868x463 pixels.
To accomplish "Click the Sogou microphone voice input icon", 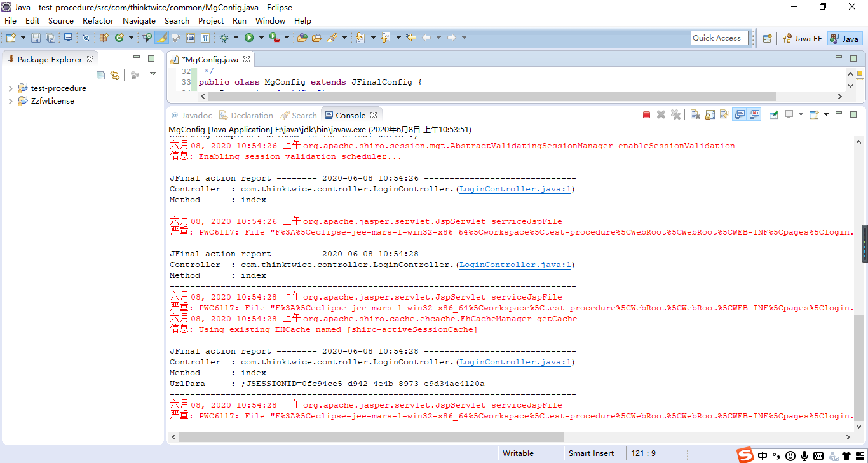I will [x=804, y=455].
